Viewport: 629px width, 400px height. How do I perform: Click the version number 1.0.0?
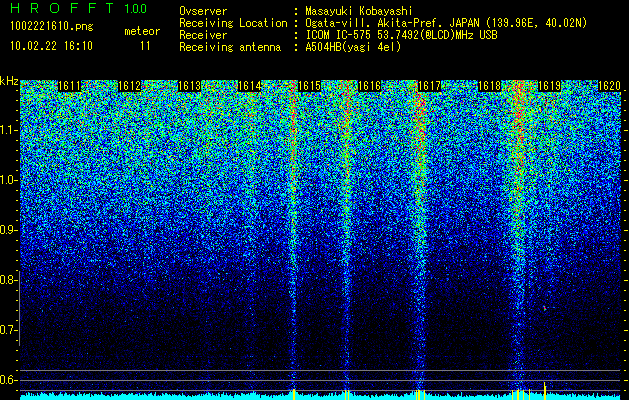[136, 9]
